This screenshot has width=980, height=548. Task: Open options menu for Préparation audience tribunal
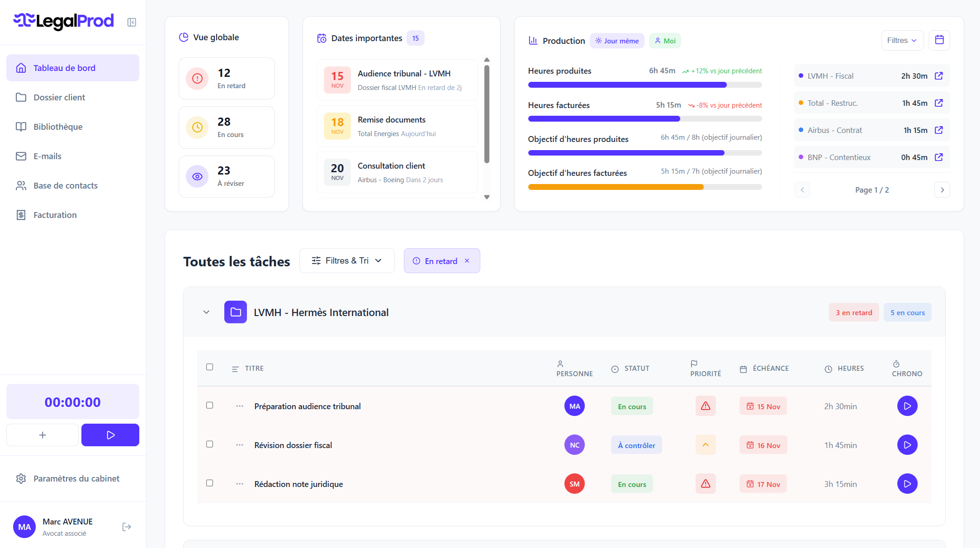tap(240, 406)
